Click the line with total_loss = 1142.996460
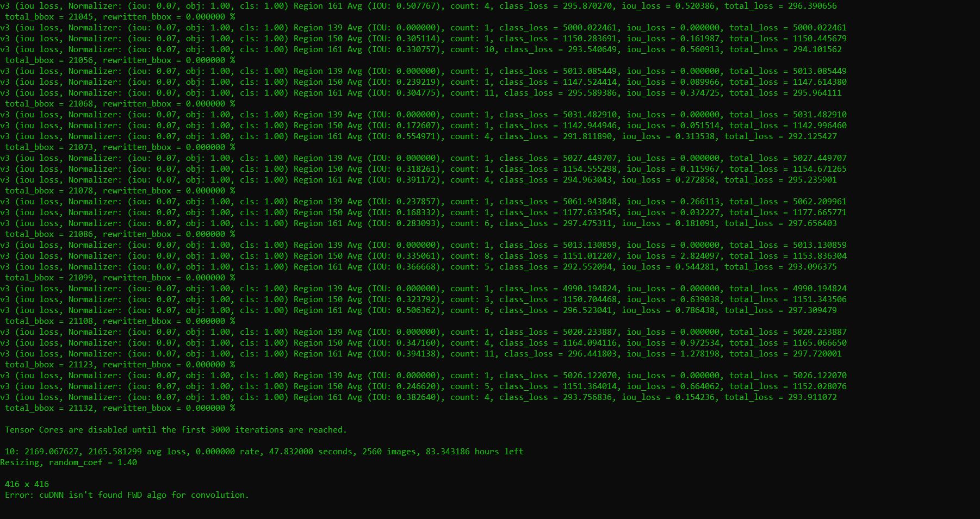The image size is (980, 519). pyautogui.click(x=423, y=126)
